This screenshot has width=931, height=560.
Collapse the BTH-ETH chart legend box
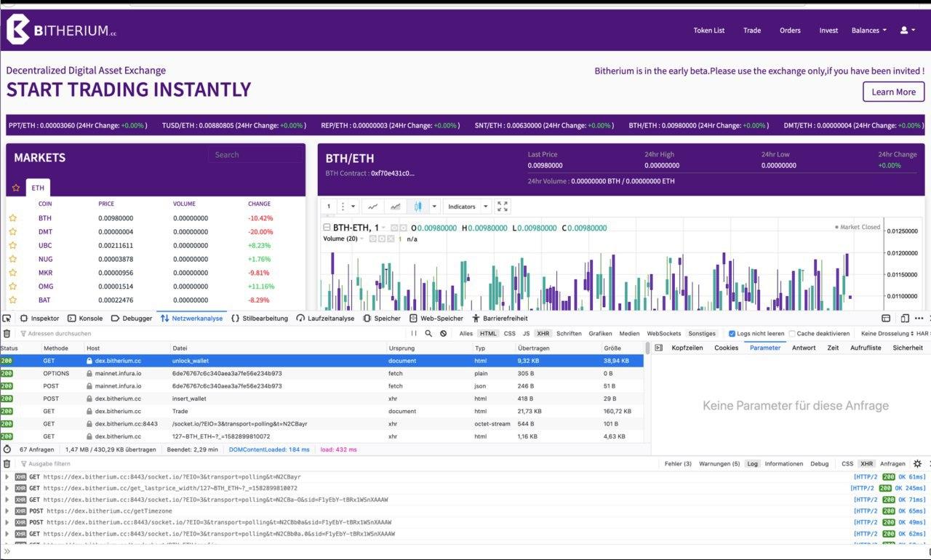327,228
